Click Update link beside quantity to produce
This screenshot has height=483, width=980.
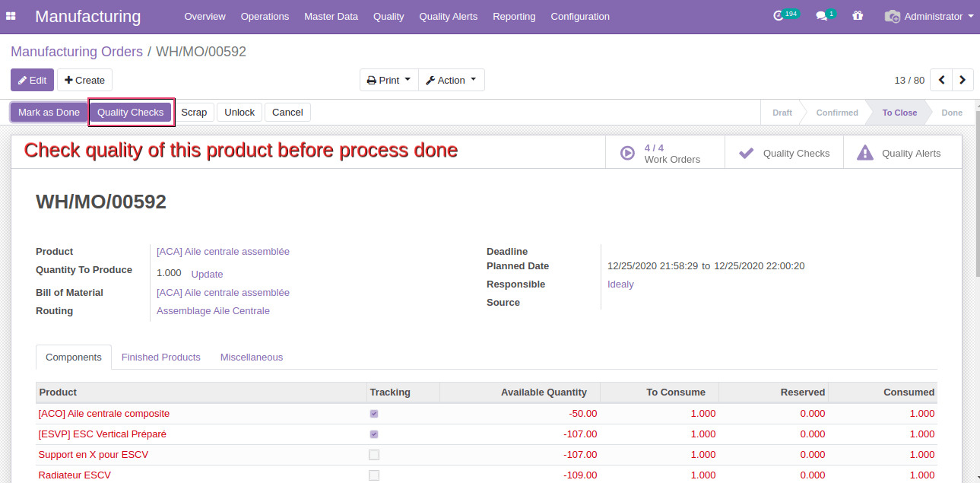(x=207, y=274)
